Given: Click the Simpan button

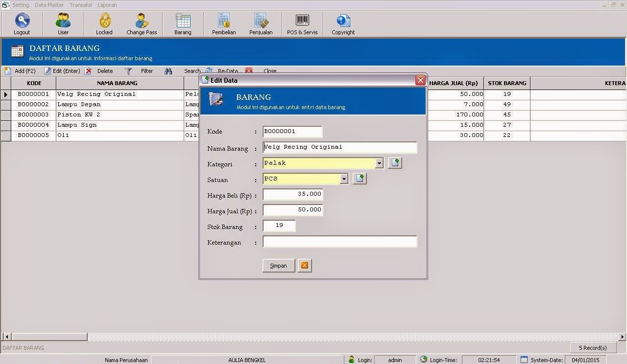Looking at the screenshot, I should (x=279, y=266).
